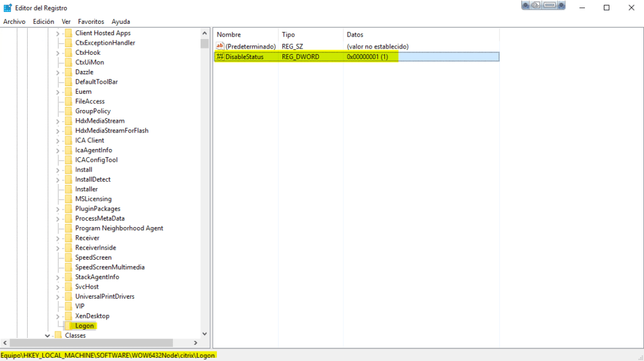Select the Classes key label
This screenshot has width=644, height=361.
(75, 336)
